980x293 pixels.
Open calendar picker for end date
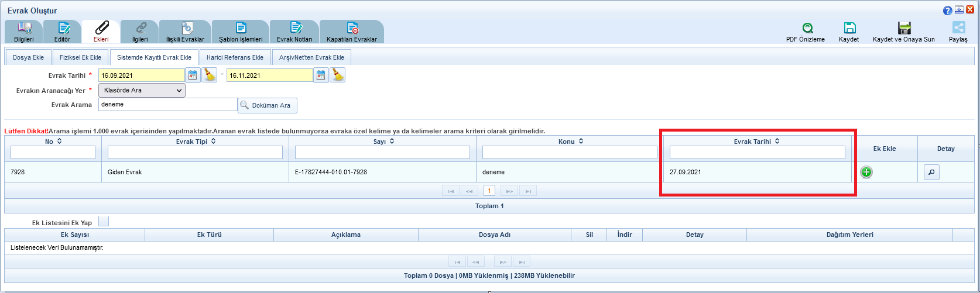320,75
